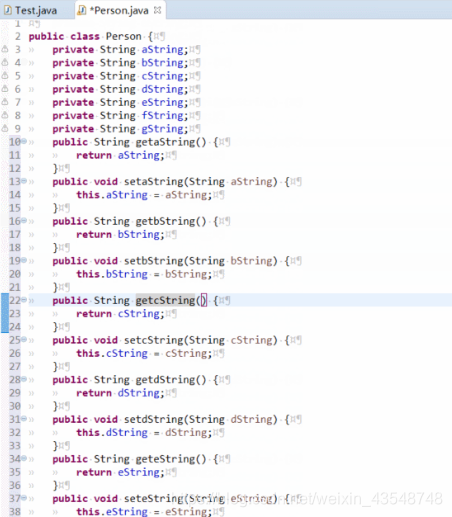This screenshot has height=517, width=452.
Task: Click the field dString on line 6
Action: pos(163,89)
